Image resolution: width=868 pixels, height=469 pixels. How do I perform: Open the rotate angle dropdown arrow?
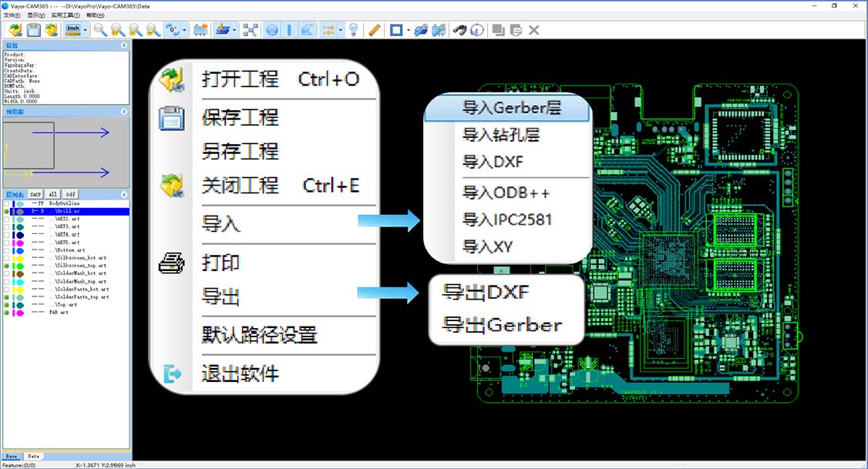184,30
